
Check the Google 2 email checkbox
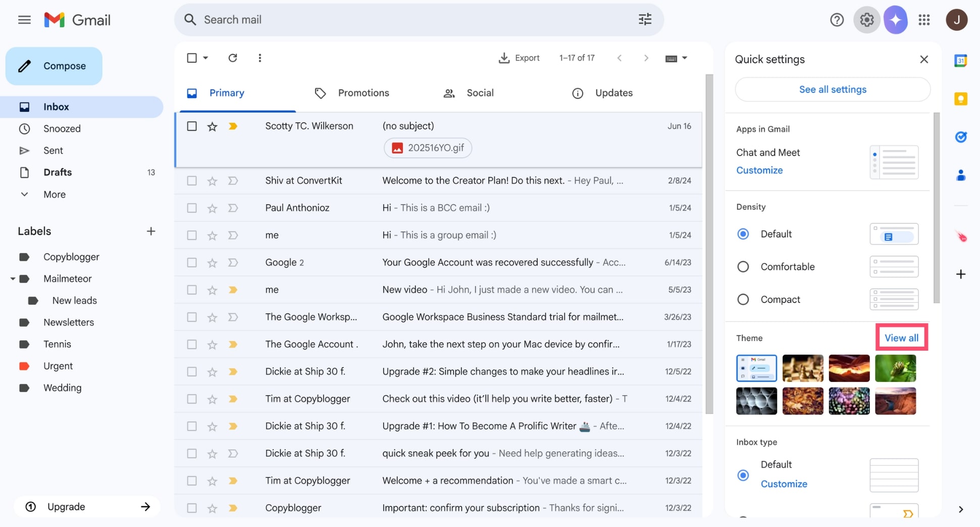click(x=191, y=263)
